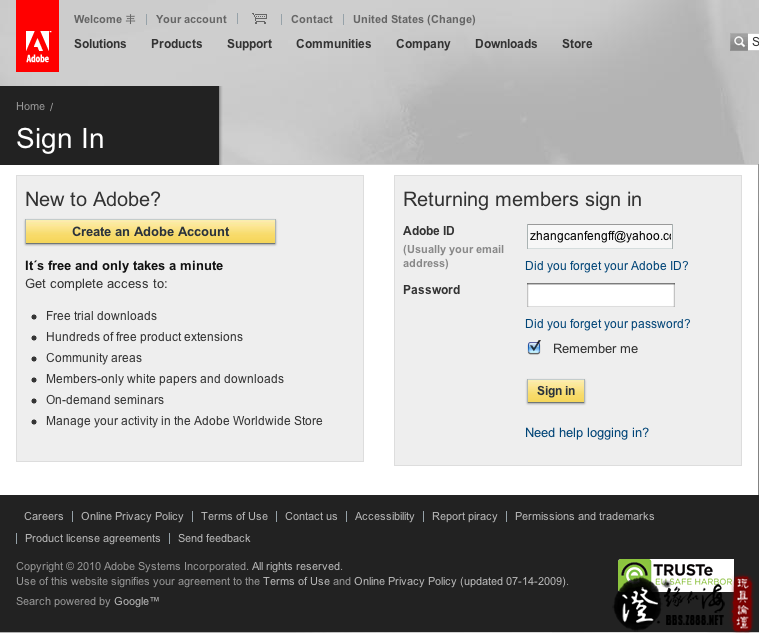This screenshot has height=633, width=759.
Task: Open the Company menu
Action: click(x=423, y=44)
